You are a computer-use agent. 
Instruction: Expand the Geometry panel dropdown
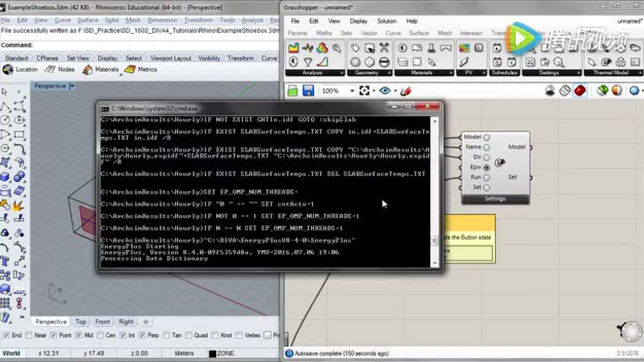coord(389,73)
